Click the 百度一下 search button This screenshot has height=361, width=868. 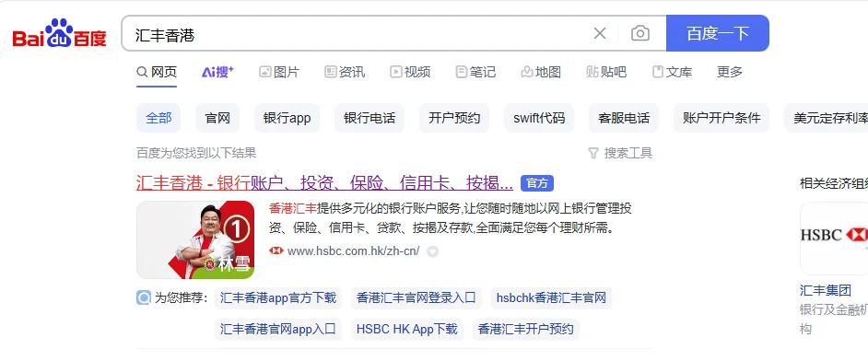(718, 33)
